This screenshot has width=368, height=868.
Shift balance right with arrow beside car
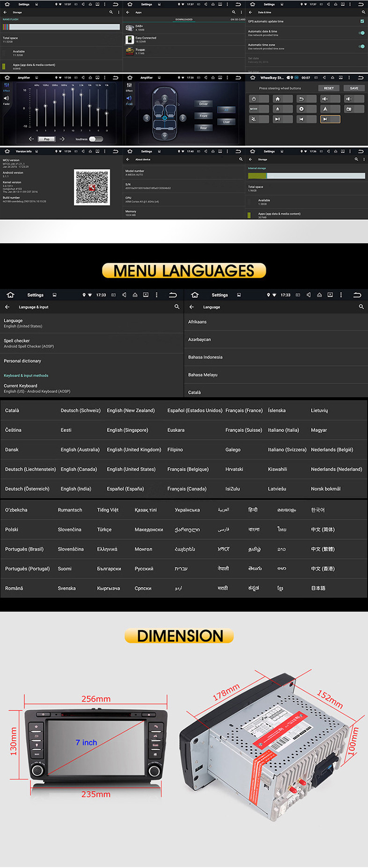(x=183, y=118)
